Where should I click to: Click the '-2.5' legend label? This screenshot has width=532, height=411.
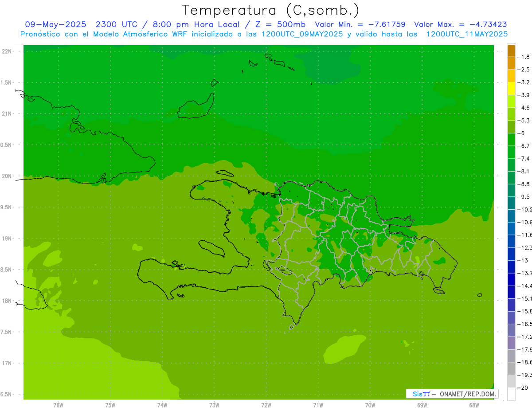[x=524, y=70]
